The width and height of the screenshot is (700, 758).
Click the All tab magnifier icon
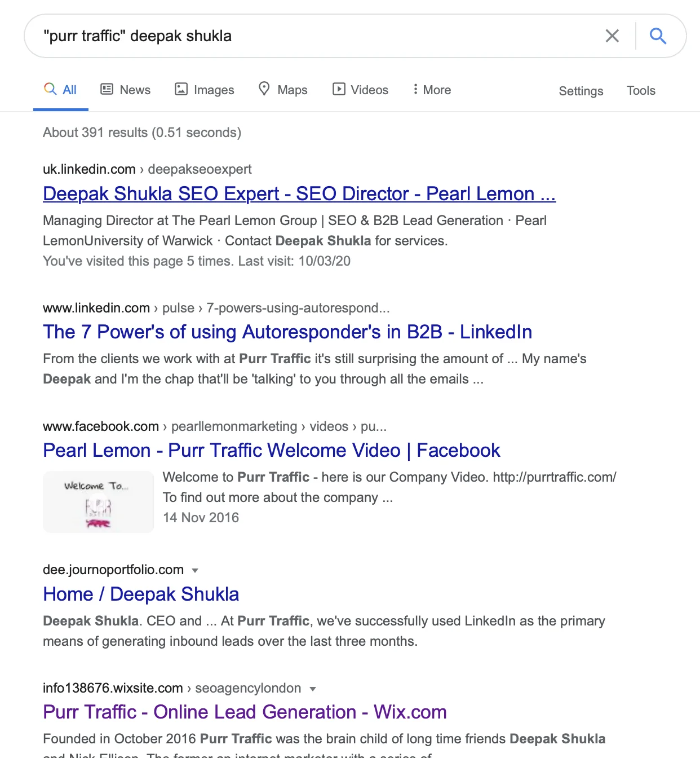coord(50,89)
